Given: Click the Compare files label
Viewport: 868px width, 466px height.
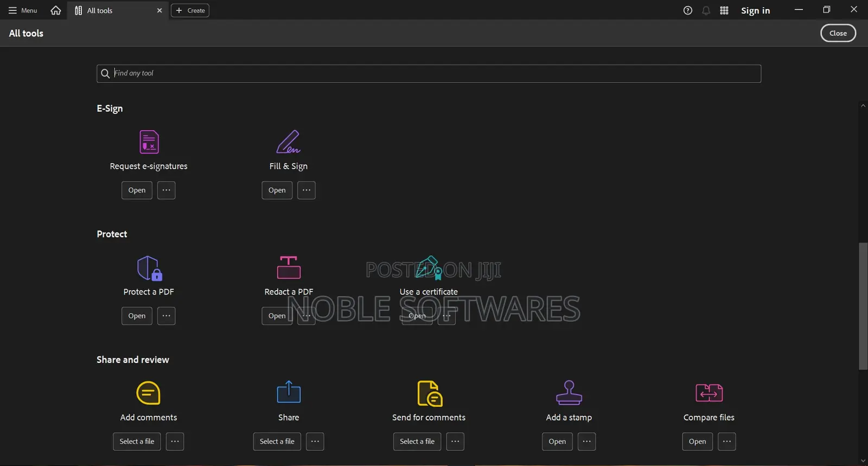Looking at the screenshot, I should click(x=709, y=417).
